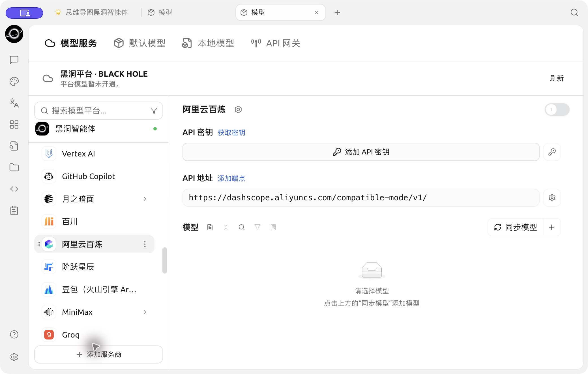The height and width of the screenshot is (374, 588).
Task: Open the translate icon in sidebar
Action: click(x=14, y=103)
